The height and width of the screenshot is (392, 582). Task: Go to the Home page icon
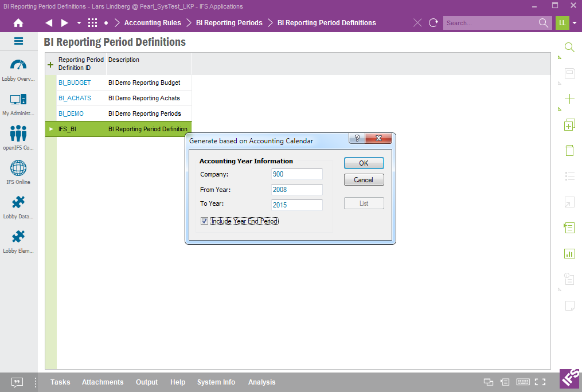[x=18, y=23]
